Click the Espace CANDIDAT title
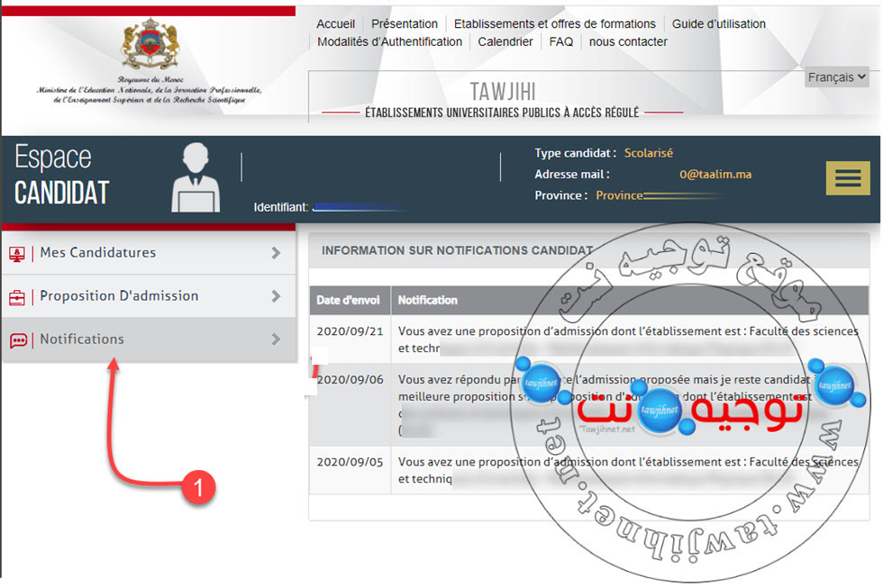This screenshot has height=588, width=883. tap(61, 176)
